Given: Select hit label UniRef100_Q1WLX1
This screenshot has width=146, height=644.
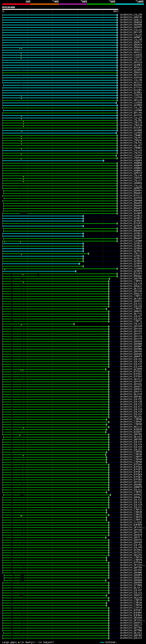Looking at the screenshot, I should (131, 20).
